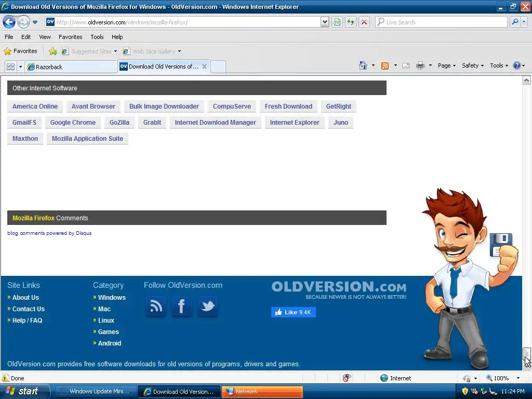Click the Facebook Like 9.4K button
532x399 pixels.
[294, 312]
